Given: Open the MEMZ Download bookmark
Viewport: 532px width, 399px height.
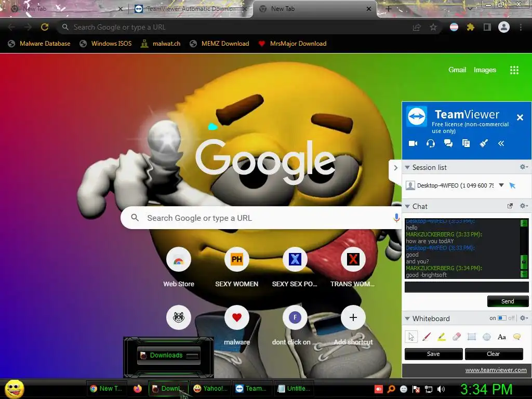Looking at the screenshot, I should pos(220,44).
